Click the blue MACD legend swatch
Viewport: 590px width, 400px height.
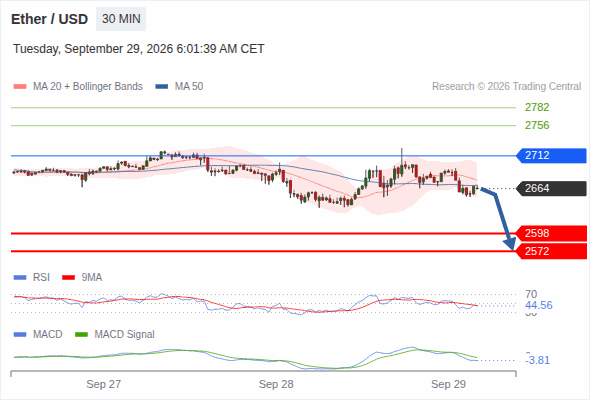(20, 335)
